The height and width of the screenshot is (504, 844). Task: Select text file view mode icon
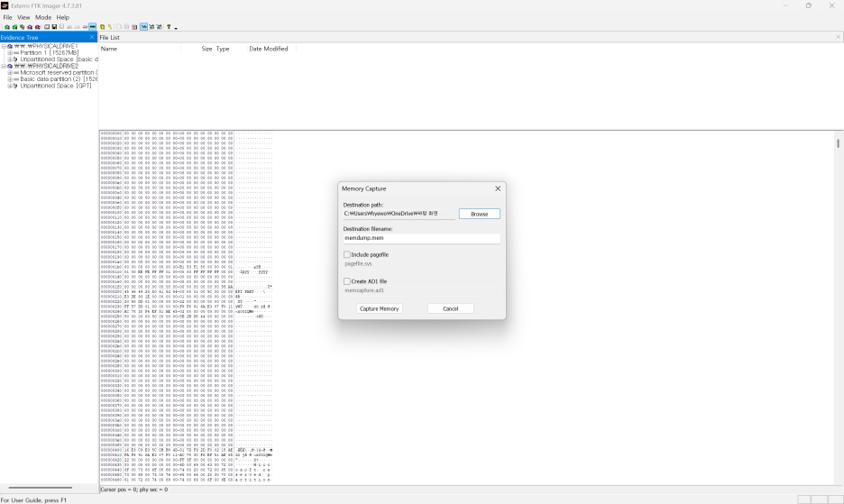151,27
